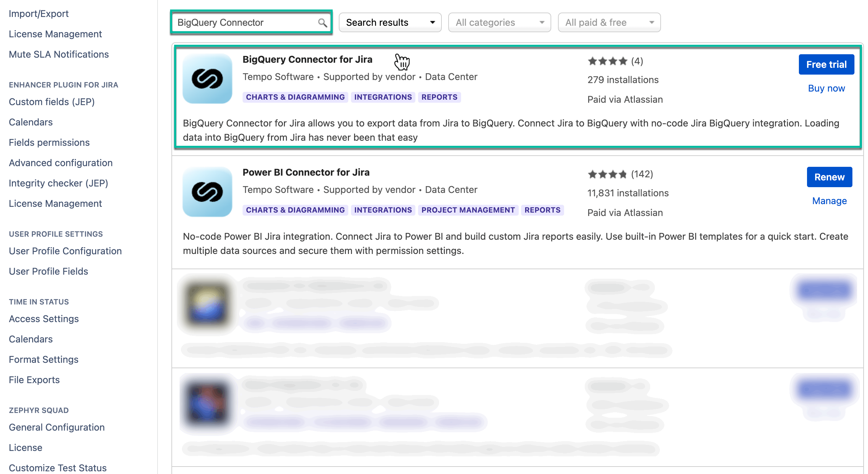Start the Free trial for BigQuery Connector
Viewport: 868px width, 474px height.
point(826,64)
